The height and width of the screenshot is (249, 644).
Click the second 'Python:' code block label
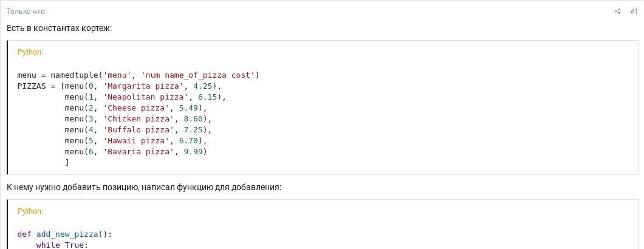pyautogui.click(x=30, y=211)
